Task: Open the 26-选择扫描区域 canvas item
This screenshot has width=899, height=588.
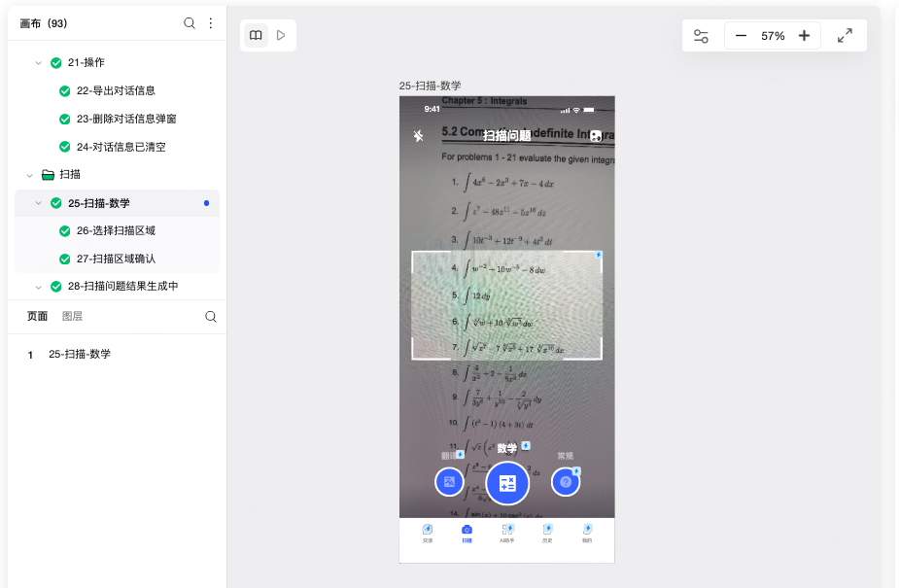Action: (x=116, y=230)
